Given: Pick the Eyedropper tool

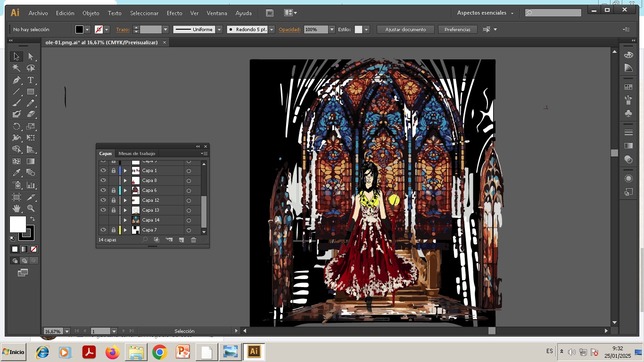Looking at the screenshot, I should pos(17,173).
